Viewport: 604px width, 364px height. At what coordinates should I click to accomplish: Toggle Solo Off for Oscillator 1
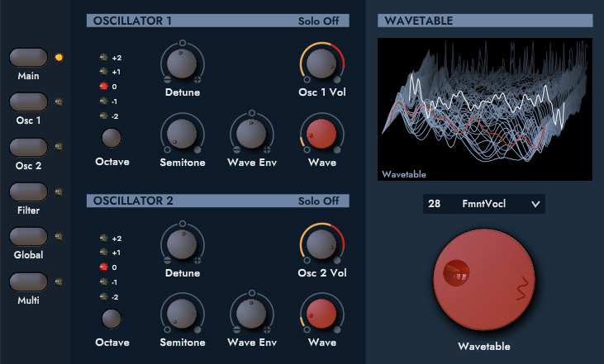tap(318, 21)
